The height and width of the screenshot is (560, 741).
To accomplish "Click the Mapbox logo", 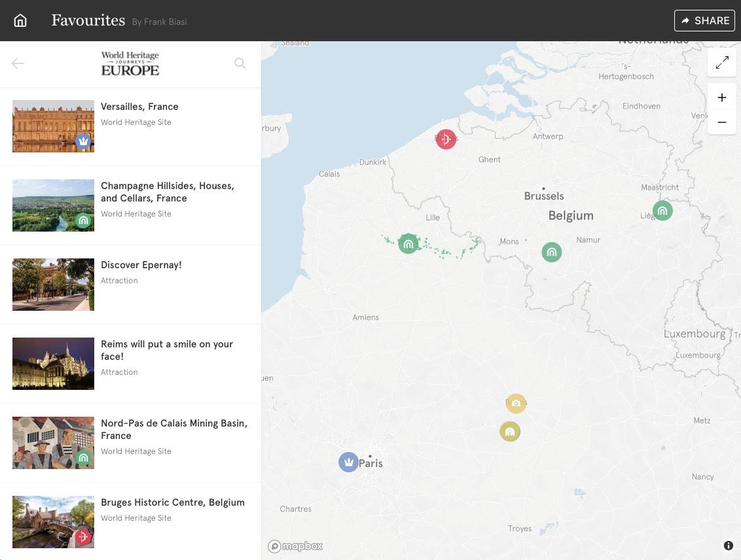I will (295, 546).
